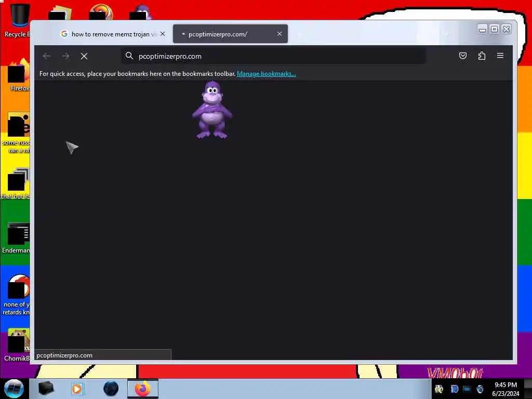Open a new tab with the plus button
The height and width of the screenshot is (399, 532).
(299, 34)
